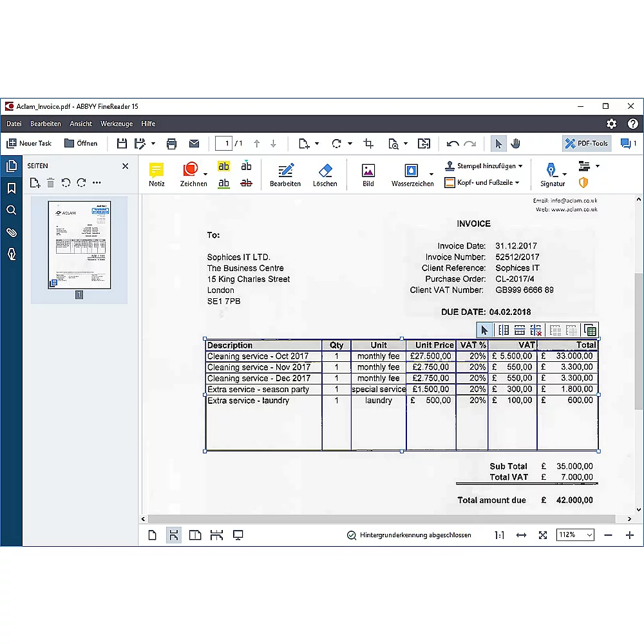Click the crop page icon in toolbar
The height and width of the screenshot is (644, 644).
click(x=368, y=144)
